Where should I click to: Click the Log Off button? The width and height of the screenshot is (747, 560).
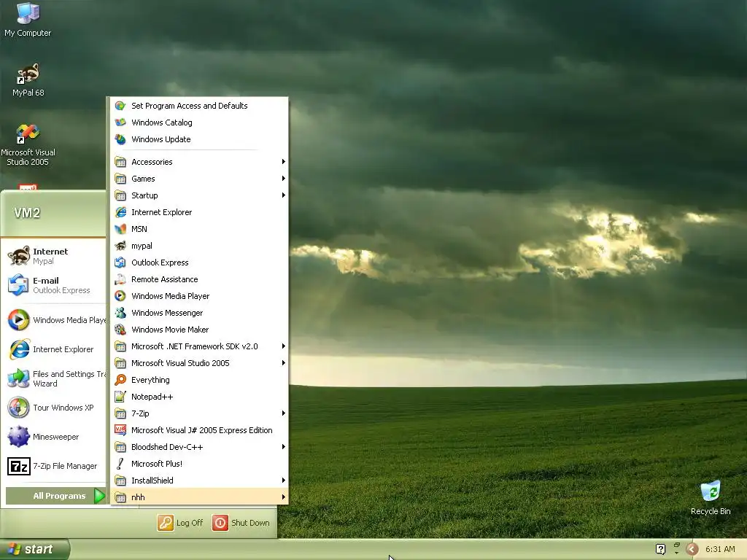180,522
